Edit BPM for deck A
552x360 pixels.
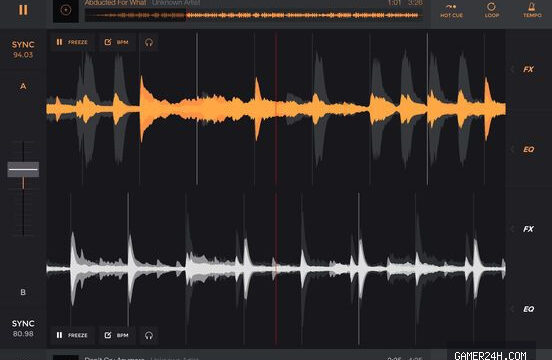[x=117, y=42]
